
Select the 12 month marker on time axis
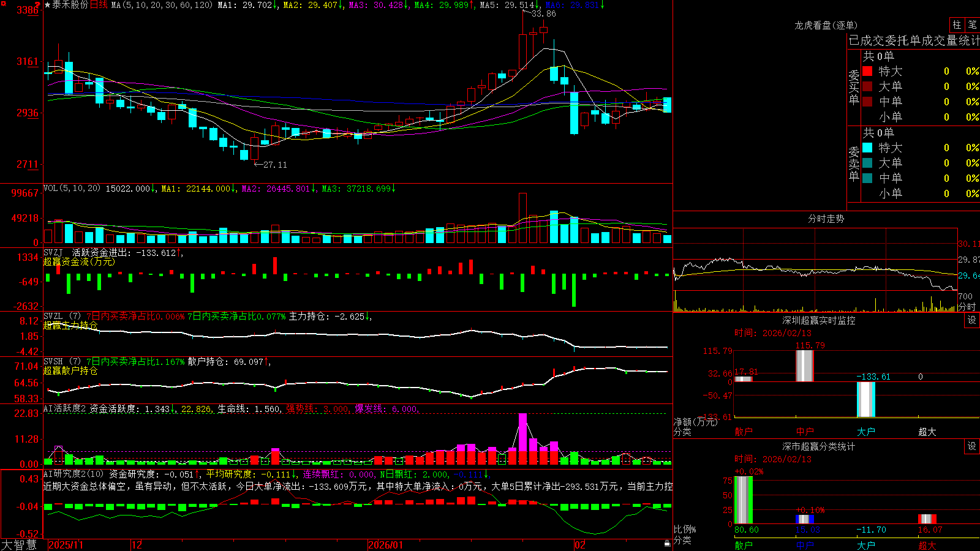pos(137,545)
